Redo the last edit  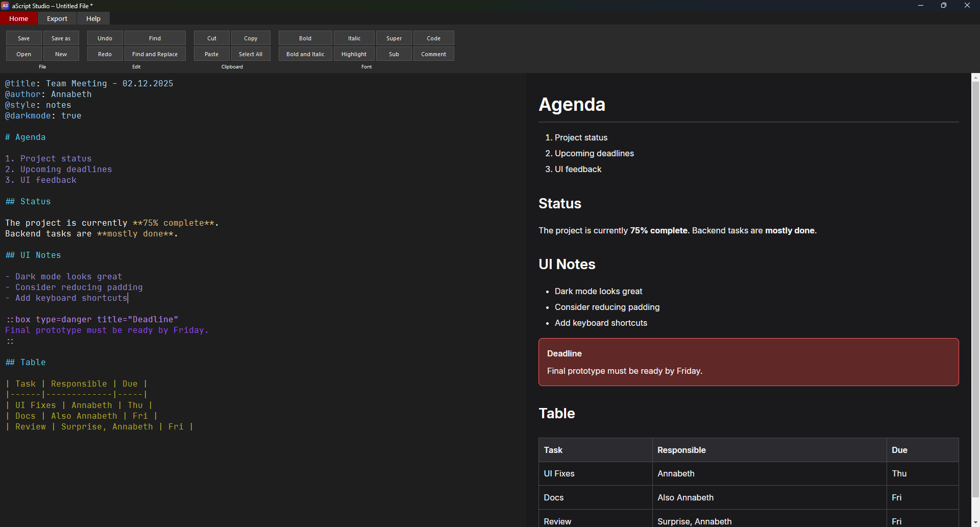coord(104,54)
